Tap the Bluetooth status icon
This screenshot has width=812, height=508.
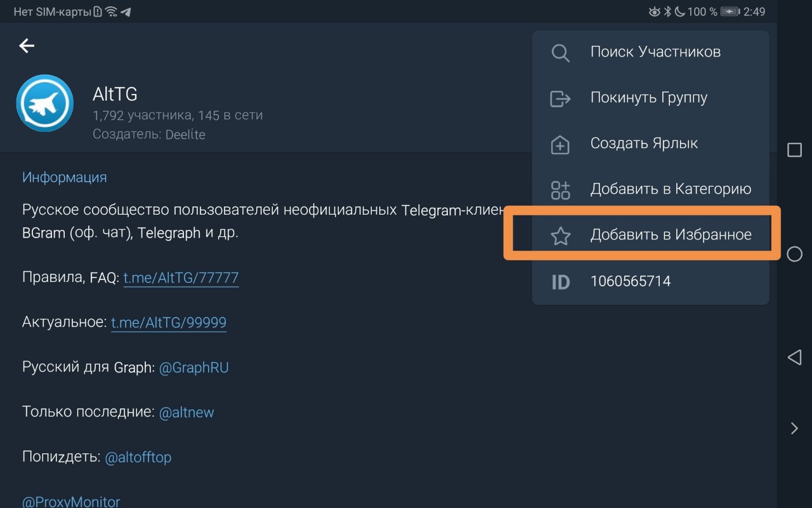click(x=667, y=11)
